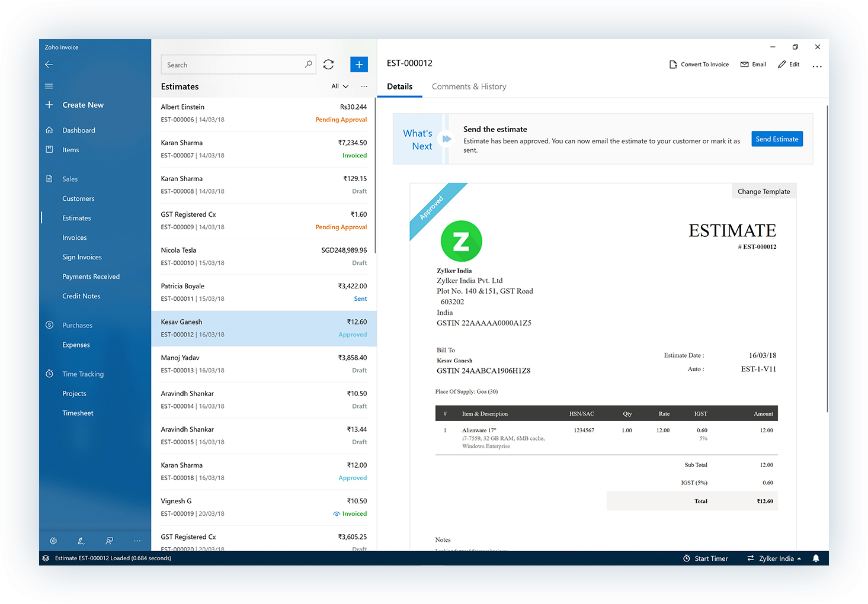Click the Email icon for the estimate

(752, 64)
